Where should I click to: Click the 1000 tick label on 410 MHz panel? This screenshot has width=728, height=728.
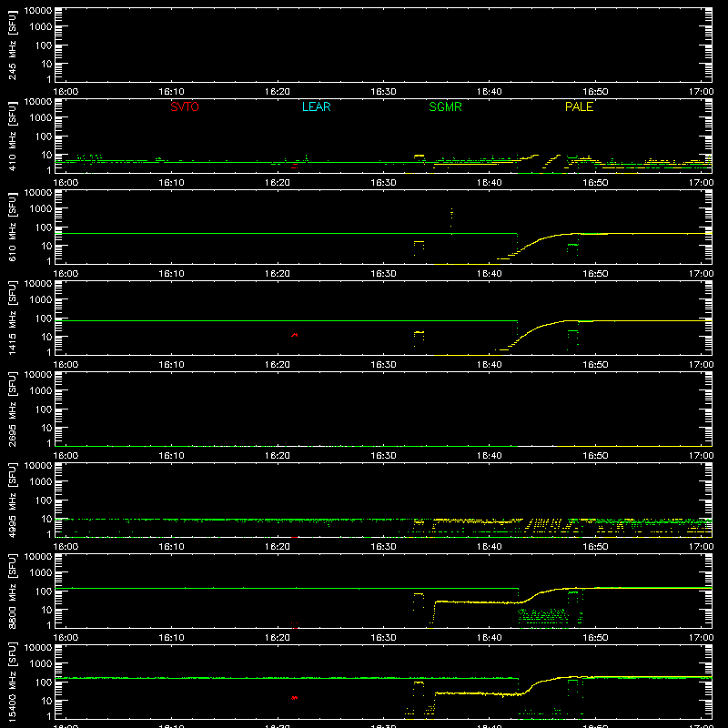pos(41,118)
